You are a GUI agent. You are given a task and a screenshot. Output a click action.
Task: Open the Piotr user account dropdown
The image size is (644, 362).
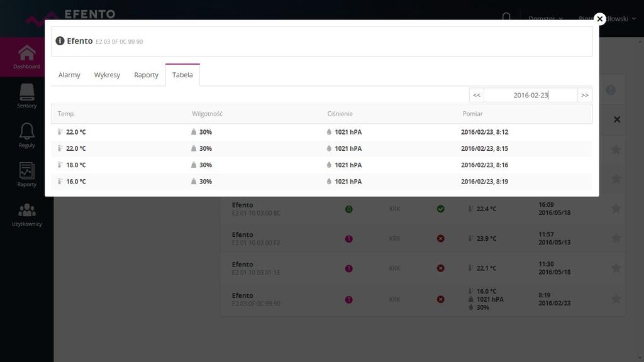(x=607, y=18)
